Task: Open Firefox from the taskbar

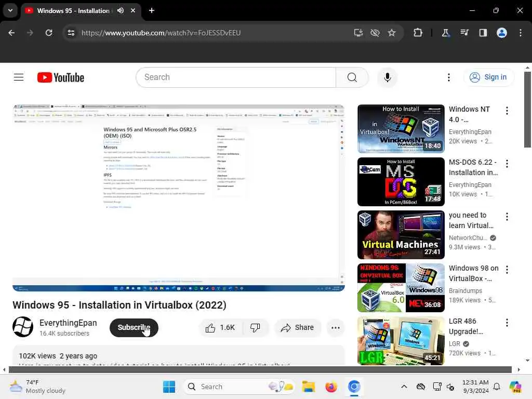Action: [x=331, y=387]
